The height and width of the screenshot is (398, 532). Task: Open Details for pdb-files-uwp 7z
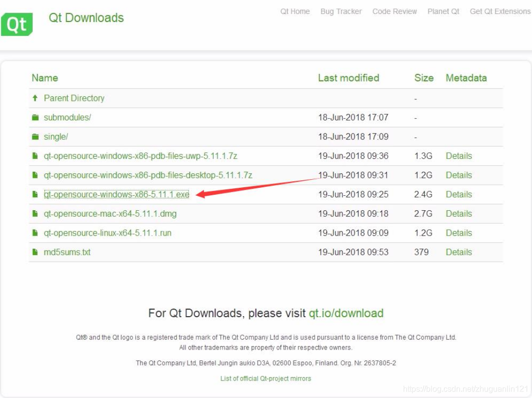pyautogui.click(x=458, y=156)
